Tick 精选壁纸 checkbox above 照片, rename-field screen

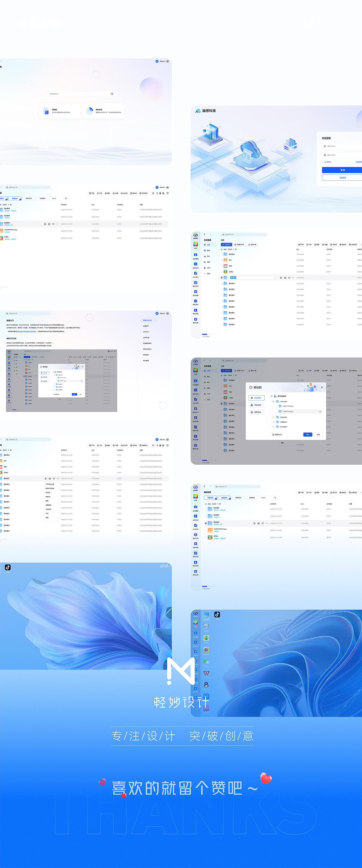(221, 254)
